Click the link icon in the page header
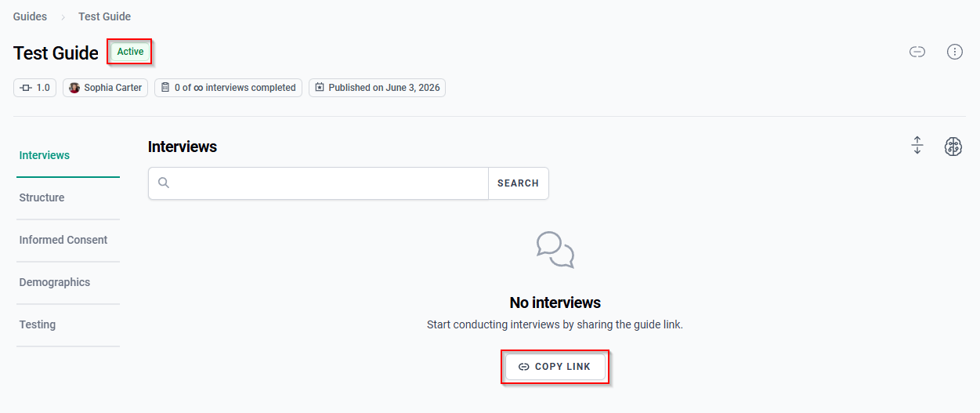Viewport: 980px width, 413px height. [917, 53]
